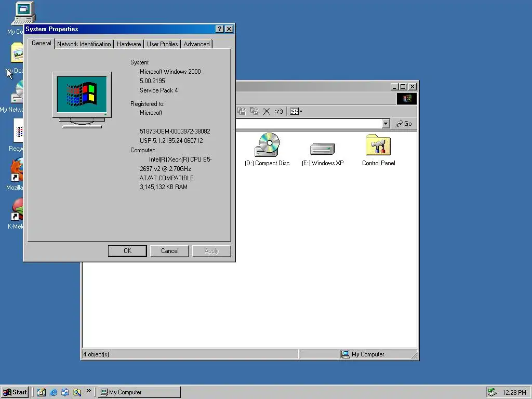
Task: Switch to the Network Identification tab
Action: (84, 44)
